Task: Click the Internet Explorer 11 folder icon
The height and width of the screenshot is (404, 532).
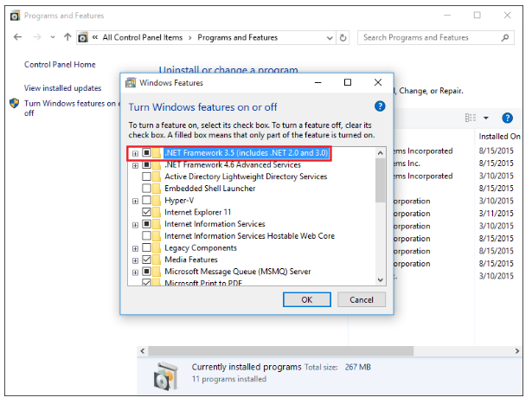Action: click(x=157, y=212)
